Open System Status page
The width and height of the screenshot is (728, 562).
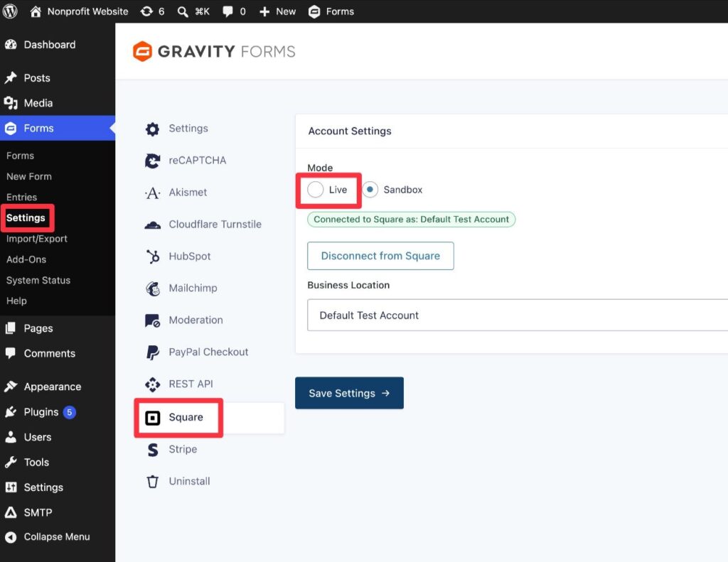point(38,281)
